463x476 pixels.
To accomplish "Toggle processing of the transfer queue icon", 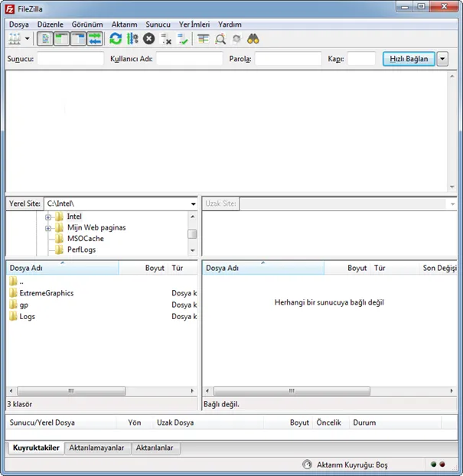I will pos(132,39).
